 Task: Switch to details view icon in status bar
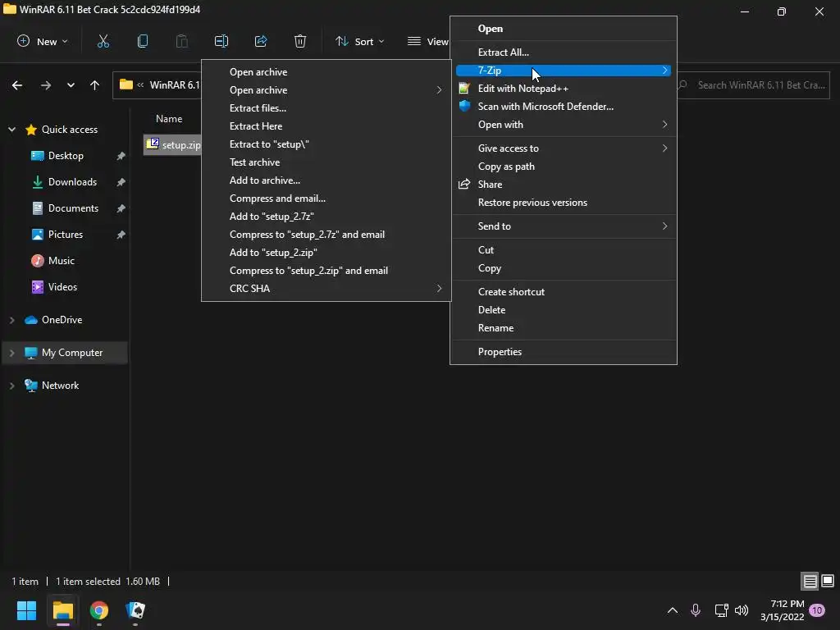(x=810, y=582)
